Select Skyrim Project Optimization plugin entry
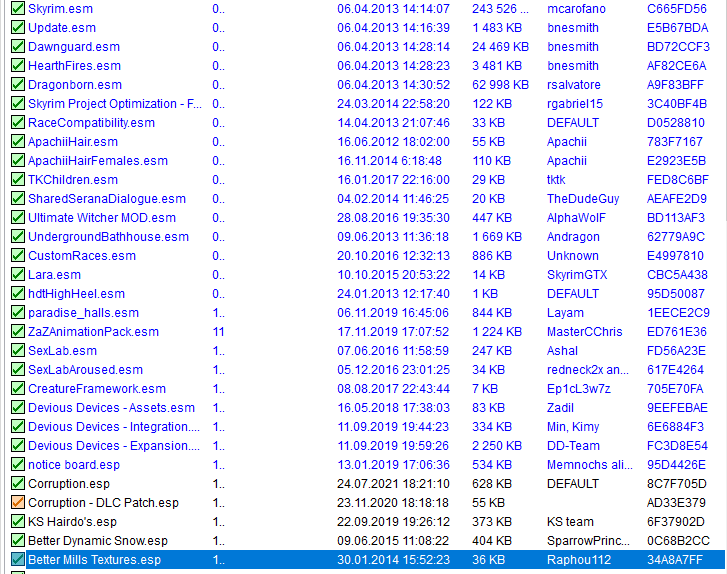 tap(114, 104)
